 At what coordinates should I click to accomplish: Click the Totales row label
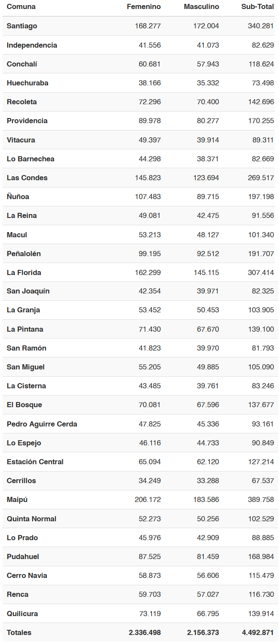[x=19, y=632]
